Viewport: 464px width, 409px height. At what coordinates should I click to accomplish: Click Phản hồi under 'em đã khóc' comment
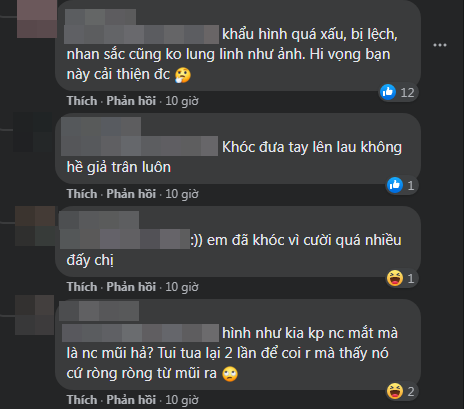click(131, 287)
